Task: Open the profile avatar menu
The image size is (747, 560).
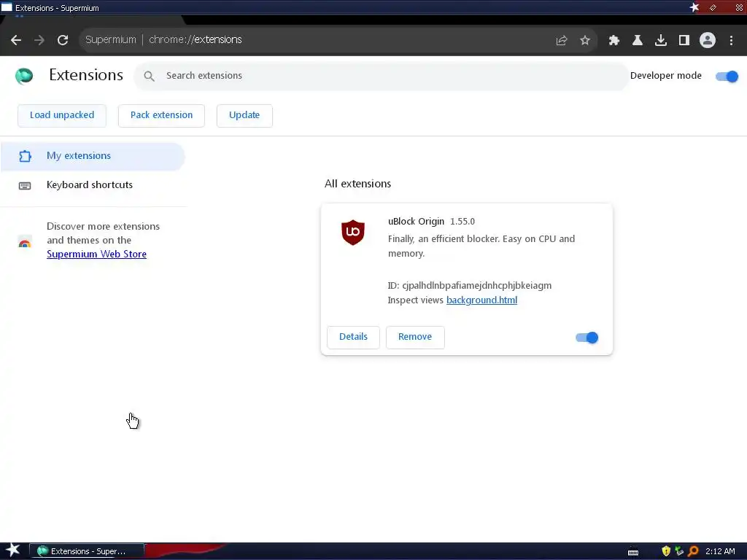Action: [708, 41]
